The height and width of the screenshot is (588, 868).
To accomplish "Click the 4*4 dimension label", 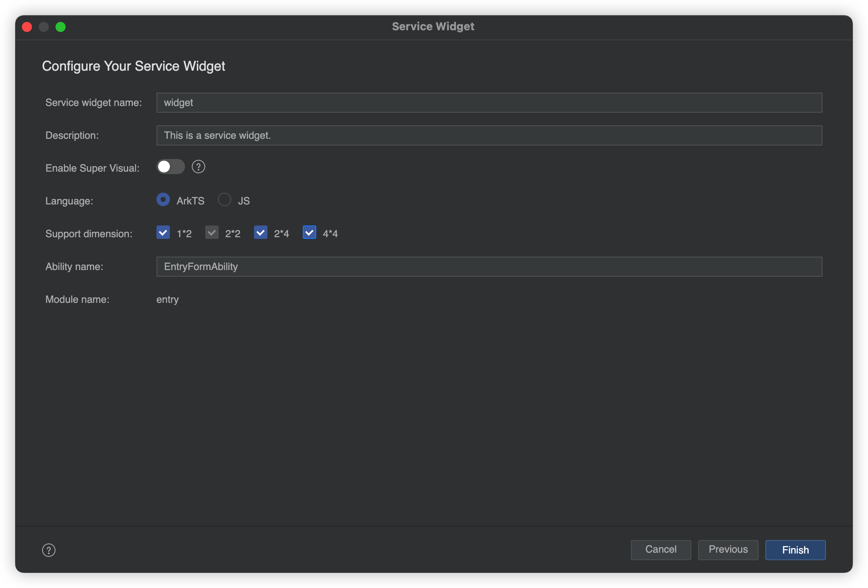I will coord(330,234).
